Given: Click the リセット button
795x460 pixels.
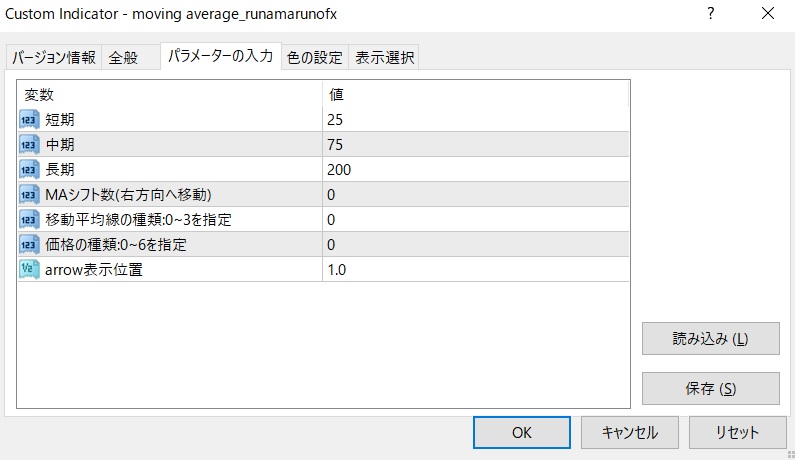Looking at the screenshot, I should tap(737, 432).
